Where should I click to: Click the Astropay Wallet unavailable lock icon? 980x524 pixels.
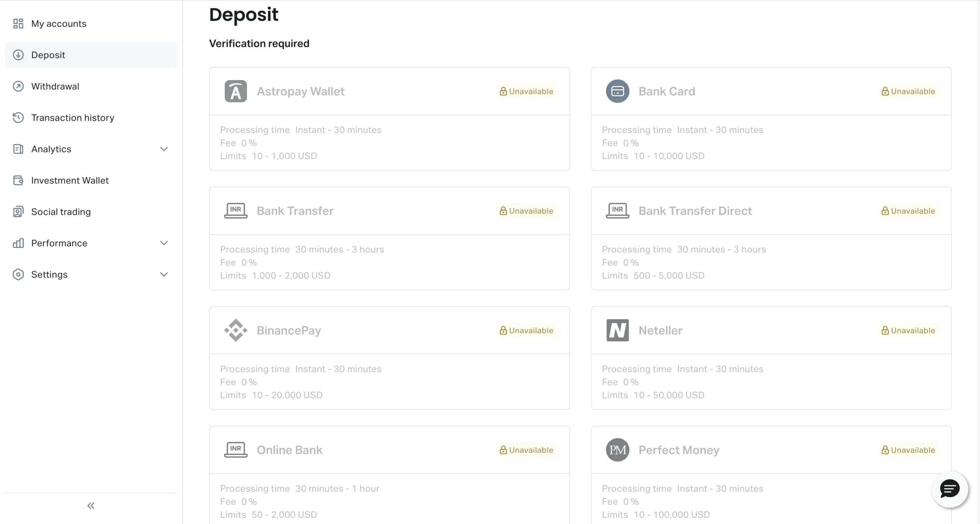tap(503, 91)
